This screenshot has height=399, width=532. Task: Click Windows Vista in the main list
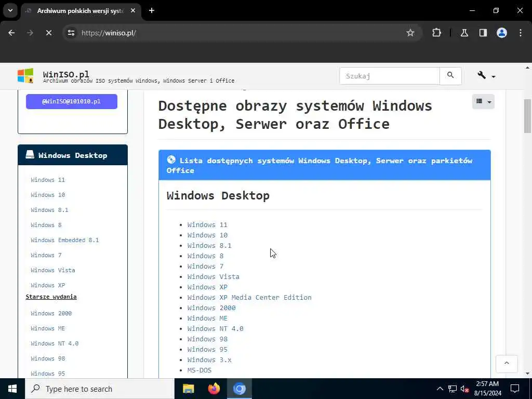pos(214,276)
